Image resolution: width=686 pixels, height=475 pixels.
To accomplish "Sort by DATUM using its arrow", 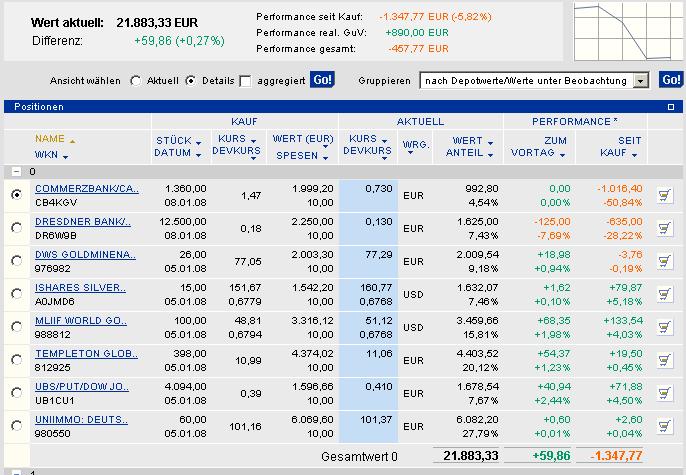I will tap(198, 155).
